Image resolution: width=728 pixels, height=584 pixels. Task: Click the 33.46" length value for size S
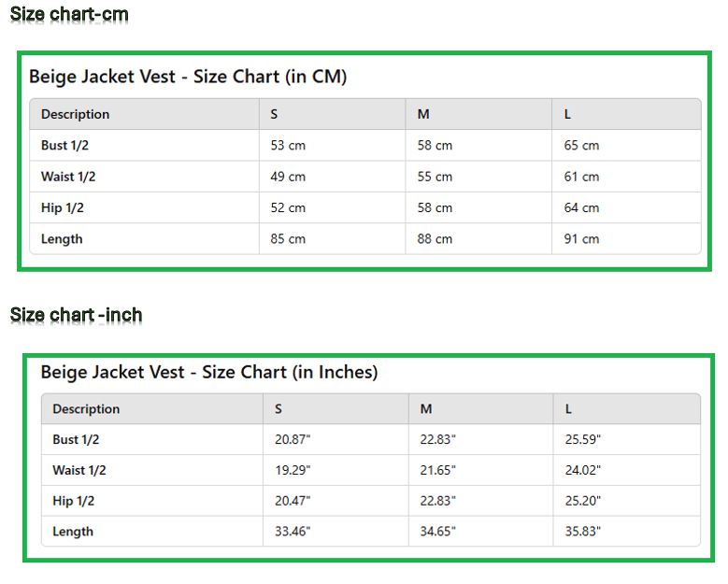click(x=293, y=531)
